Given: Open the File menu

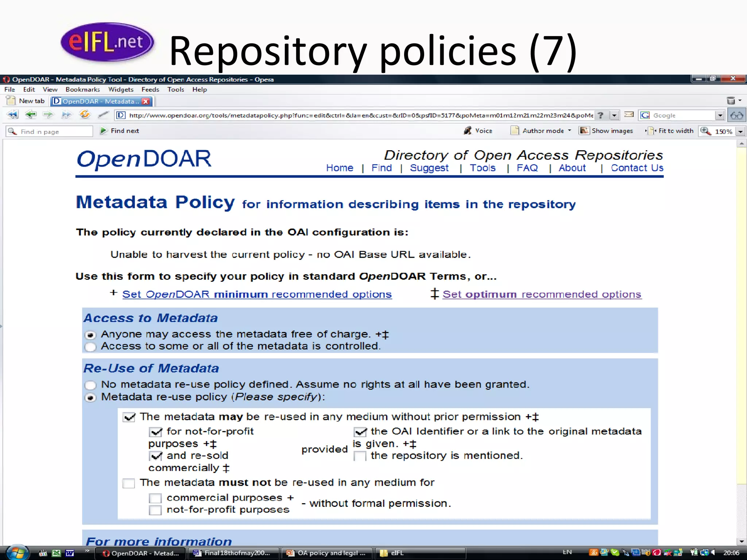Looking at the screenshot, I should pos(9,89).
